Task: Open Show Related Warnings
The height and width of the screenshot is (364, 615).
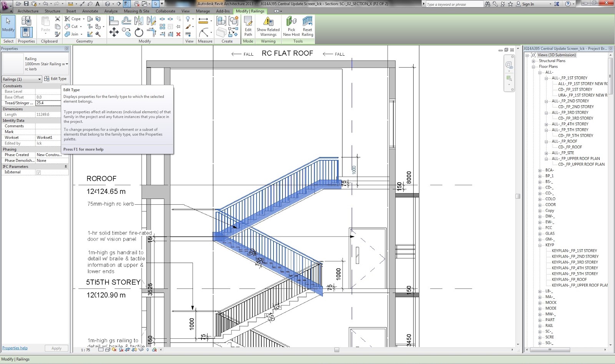Action: pyautogui.click(x=268, y=26)
